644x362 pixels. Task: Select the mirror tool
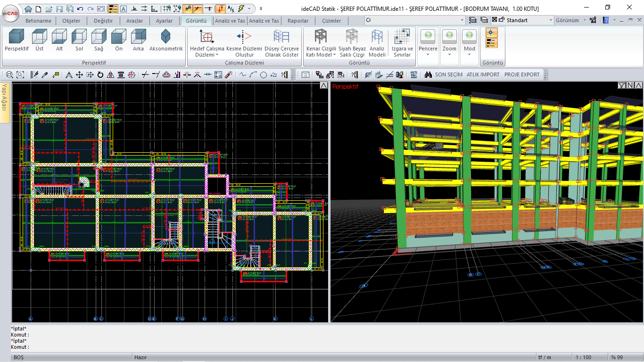click(110, 74)
